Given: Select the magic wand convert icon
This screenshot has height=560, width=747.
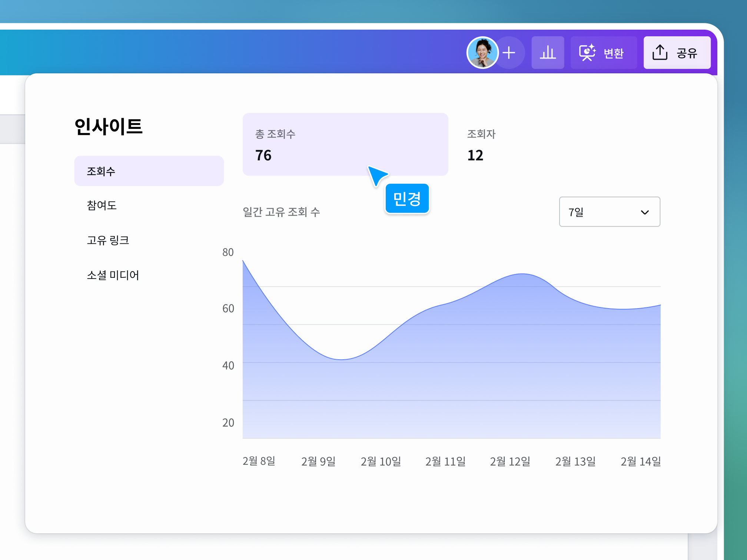Looking at the screenshot, I should point(587,52).
